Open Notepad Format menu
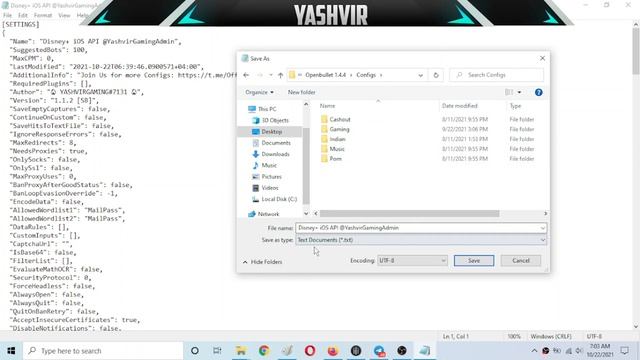This screenshot has height=360, width=640. click(x=43, y=15)
